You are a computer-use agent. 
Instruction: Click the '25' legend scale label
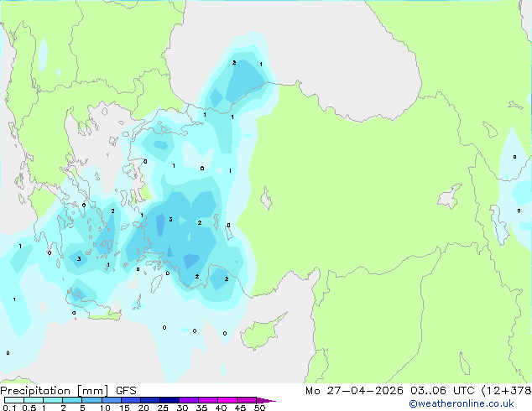[163, 408]
